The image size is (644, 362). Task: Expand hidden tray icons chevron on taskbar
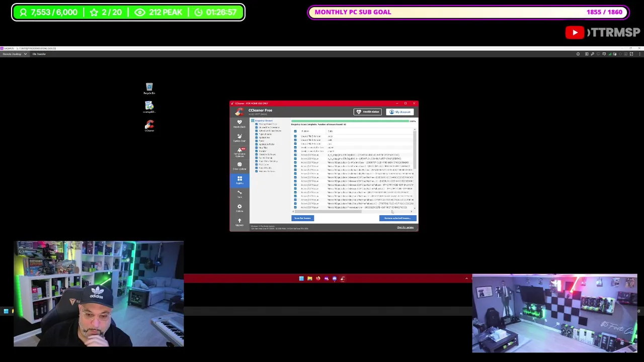(x=466, y=278)
